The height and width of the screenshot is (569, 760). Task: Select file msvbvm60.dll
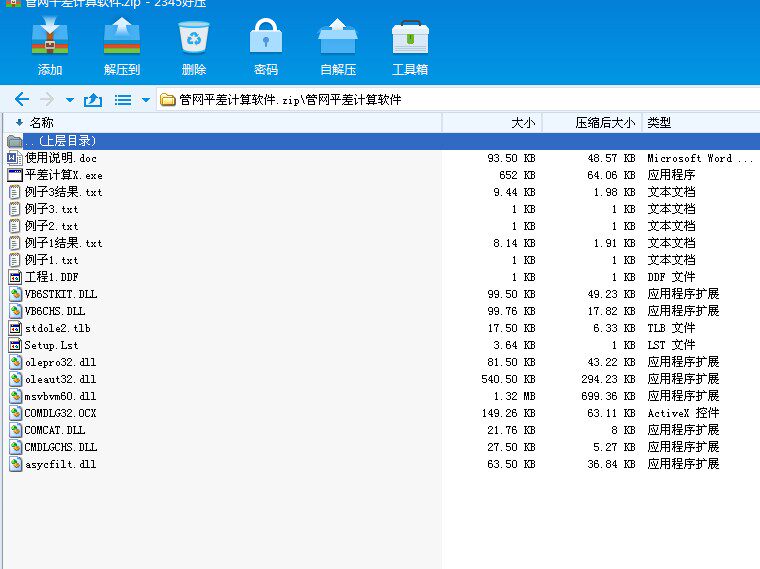tap(61, 396)
